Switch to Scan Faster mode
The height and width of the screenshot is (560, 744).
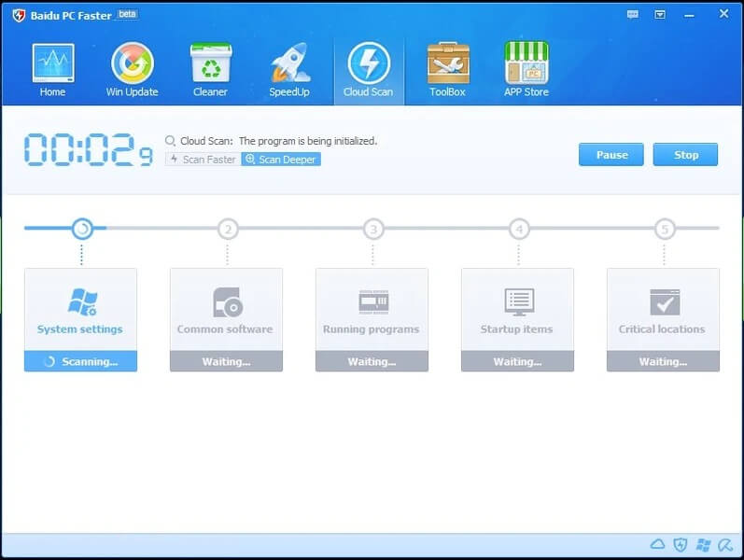coord(204,160)
